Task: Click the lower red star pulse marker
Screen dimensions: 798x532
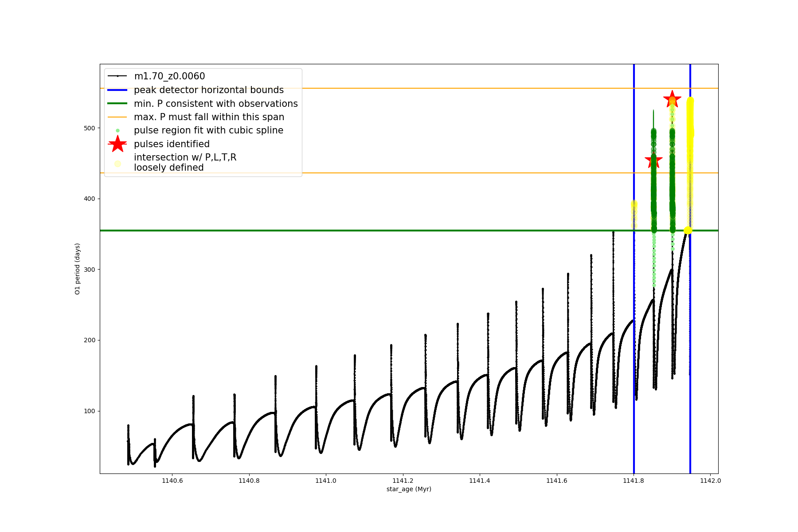Action: coord(653,160)
